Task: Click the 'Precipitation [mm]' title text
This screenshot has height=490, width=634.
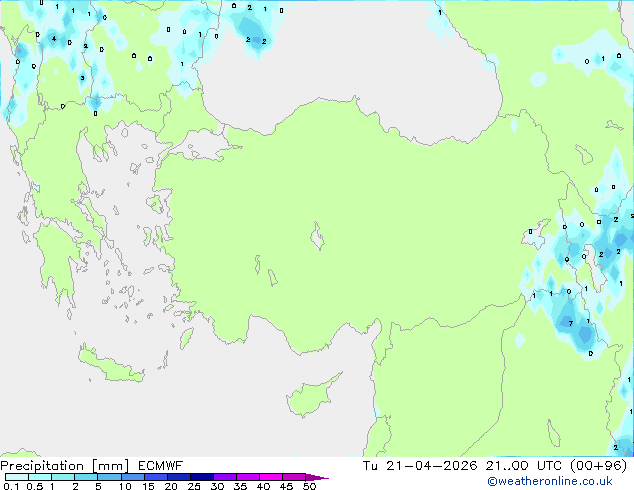Action: tap(65, 466)
